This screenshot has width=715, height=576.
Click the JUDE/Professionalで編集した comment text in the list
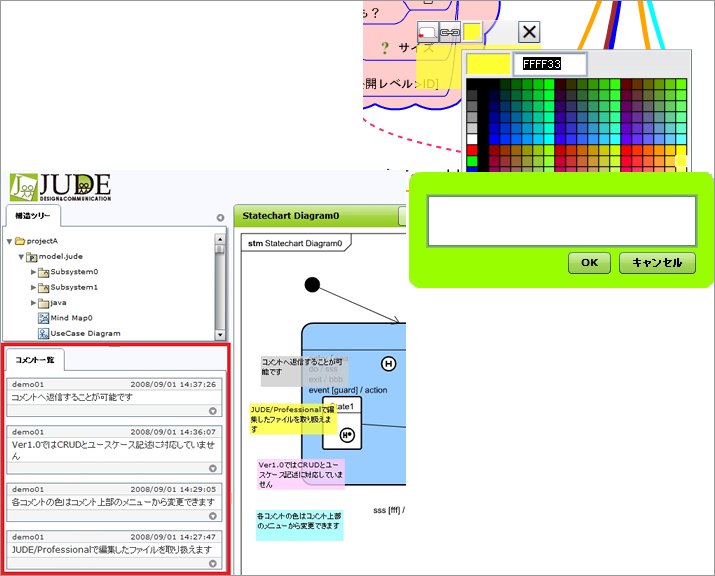[x=112, y=550]
